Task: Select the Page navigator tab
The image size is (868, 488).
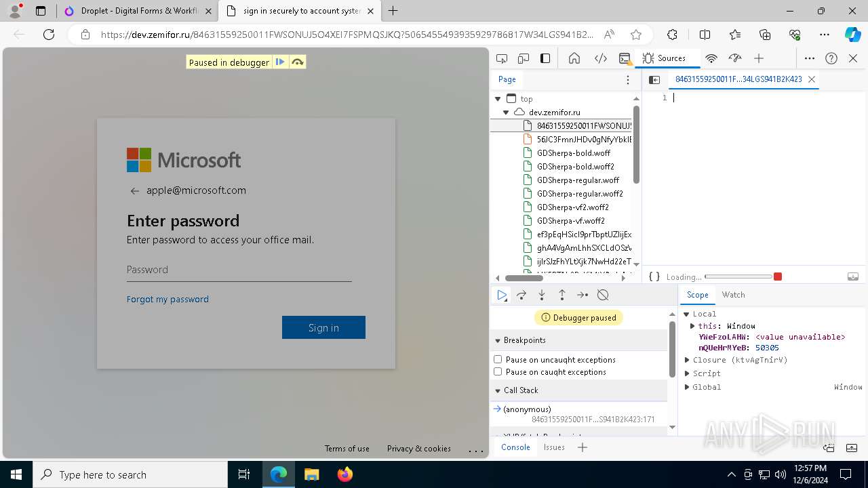Action: pos(507,79)
